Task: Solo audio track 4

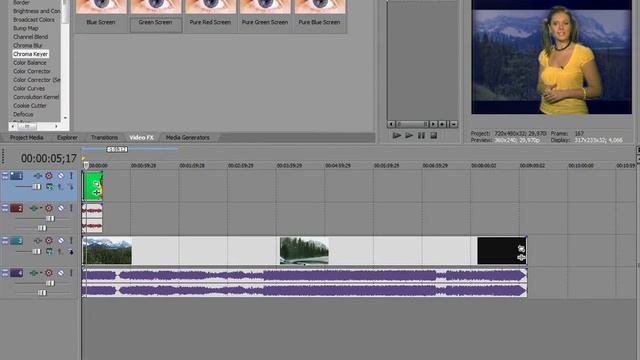Action: (71, 273)
